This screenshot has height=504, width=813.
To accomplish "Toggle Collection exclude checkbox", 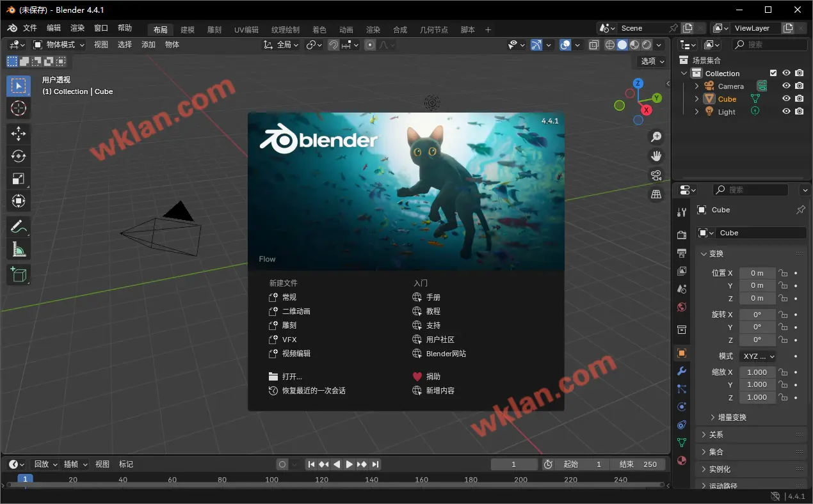I will point(773,73).
